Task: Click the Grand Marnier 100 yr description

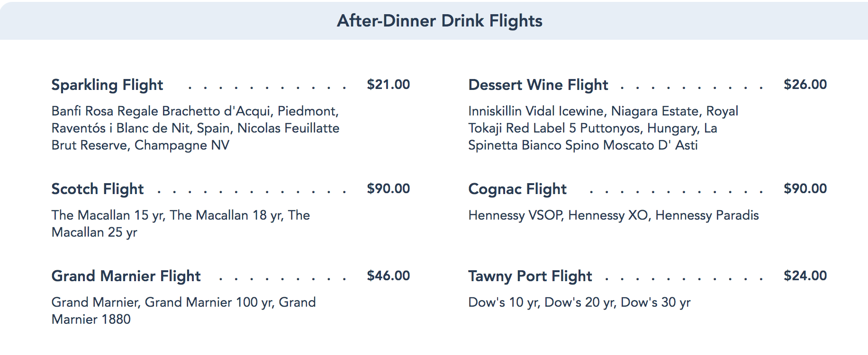Action: [183, 311]
